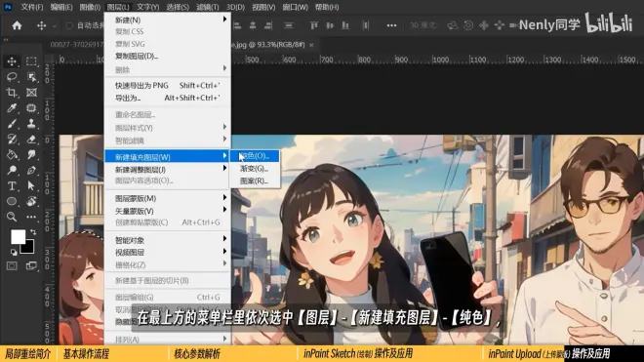Open the 帮助(H) menu
644x362 pixels.
[327, 7]
